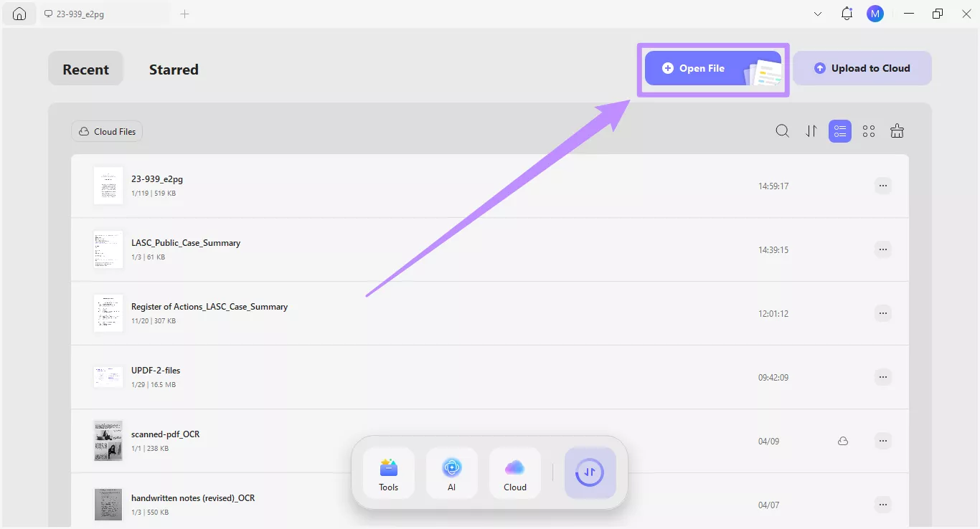Click the timestamp 14:39:15

(773, 250)
